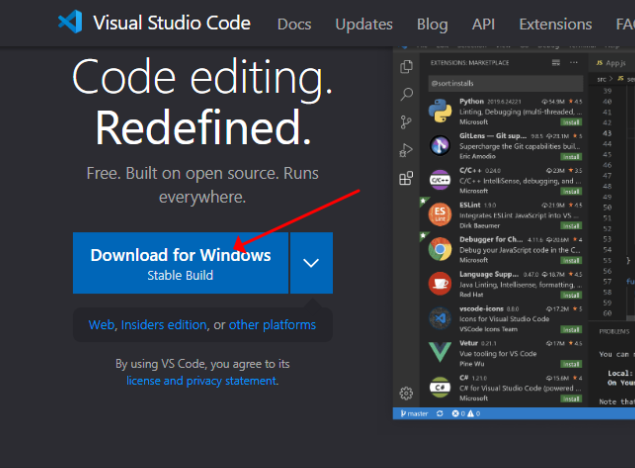Open the API navigation link
The image size is (635, 468).
coord(484,24)
